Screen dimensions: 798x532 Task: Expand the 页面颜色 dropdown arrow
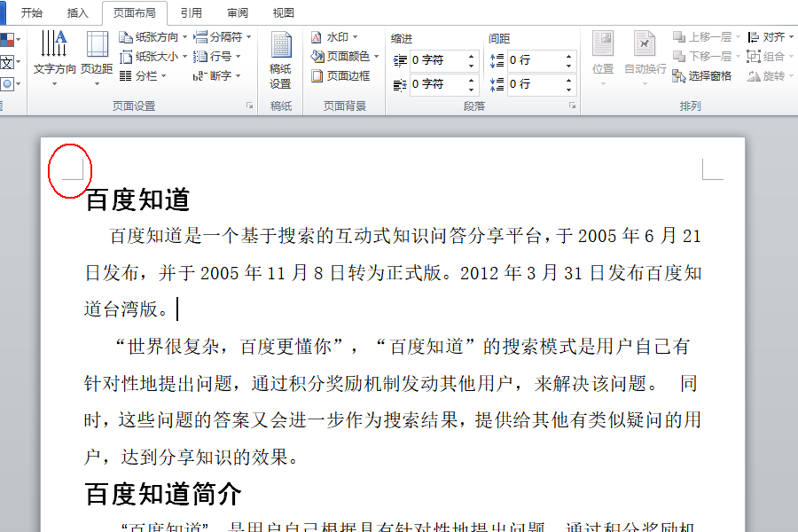(x=377, y=57)
